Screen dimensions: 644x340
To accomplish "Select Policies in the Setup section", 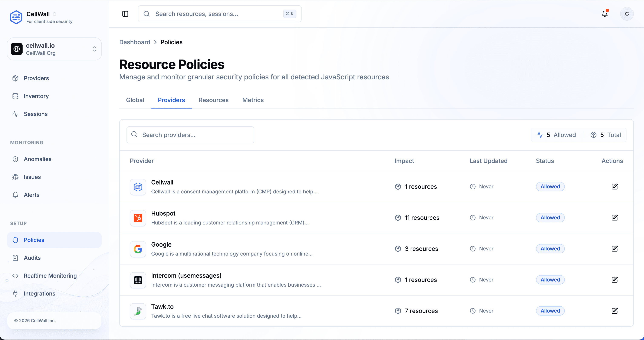I will coord(54,240).
